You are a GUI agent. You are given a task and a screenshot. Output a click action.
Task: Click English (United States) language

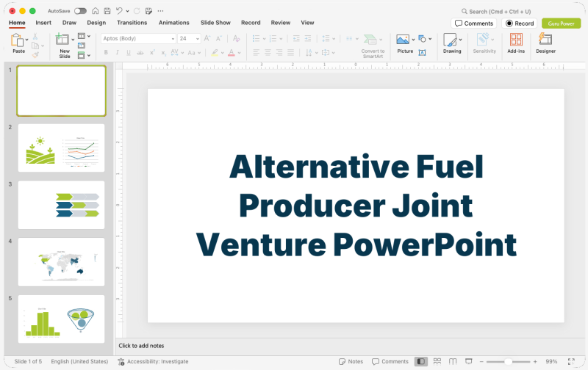tap(79, 361)
